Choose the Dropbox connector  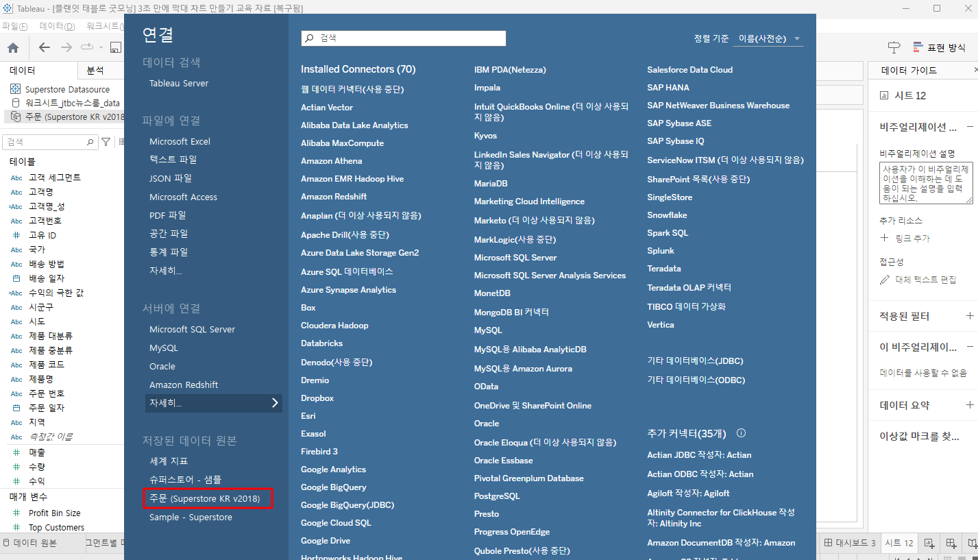(317, 398)
